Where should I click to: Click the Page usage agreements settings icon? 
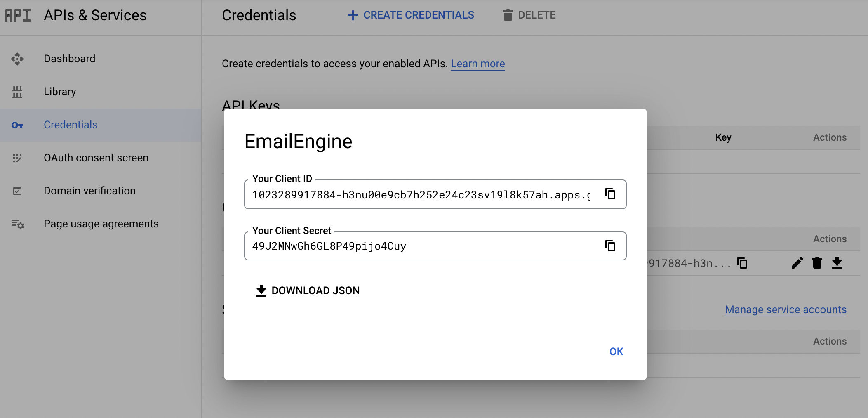click(x=18, y=224)
